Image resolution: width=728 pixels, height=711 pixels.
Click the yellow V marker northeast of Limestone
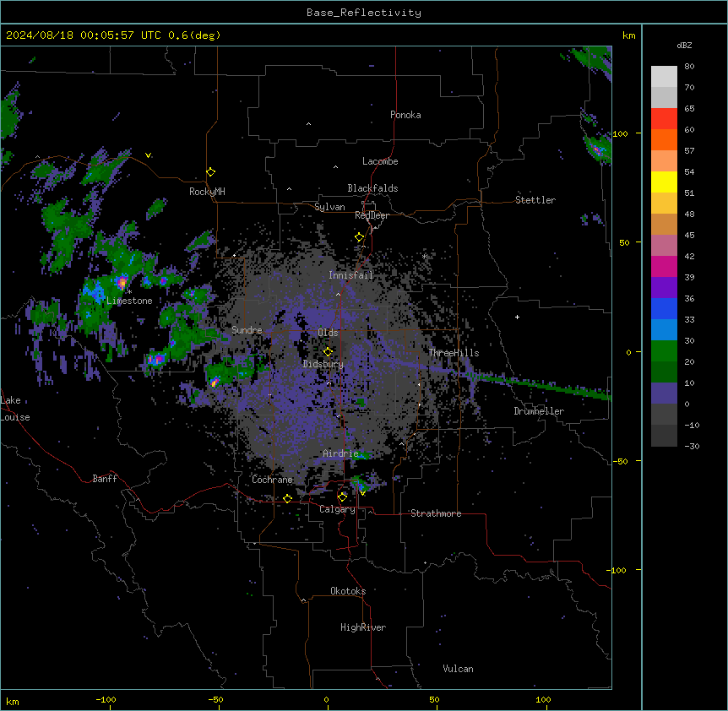pos(148,155)
